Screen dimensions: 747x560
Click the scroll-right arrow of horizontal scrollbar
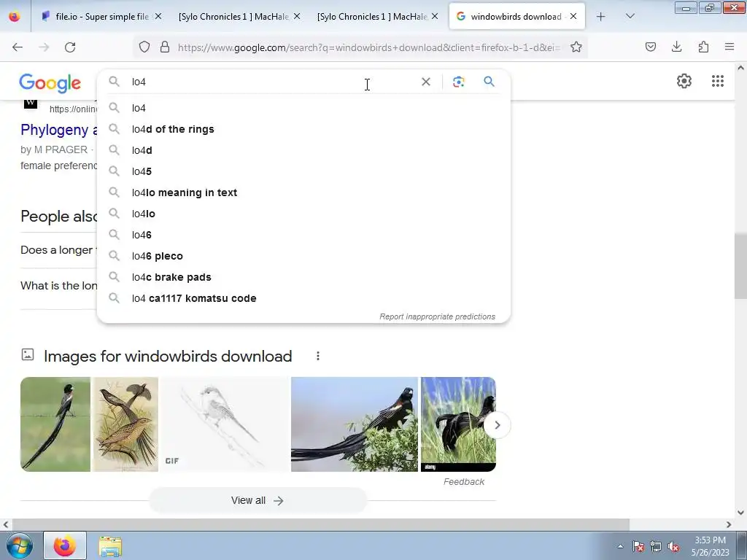(729, 524)
